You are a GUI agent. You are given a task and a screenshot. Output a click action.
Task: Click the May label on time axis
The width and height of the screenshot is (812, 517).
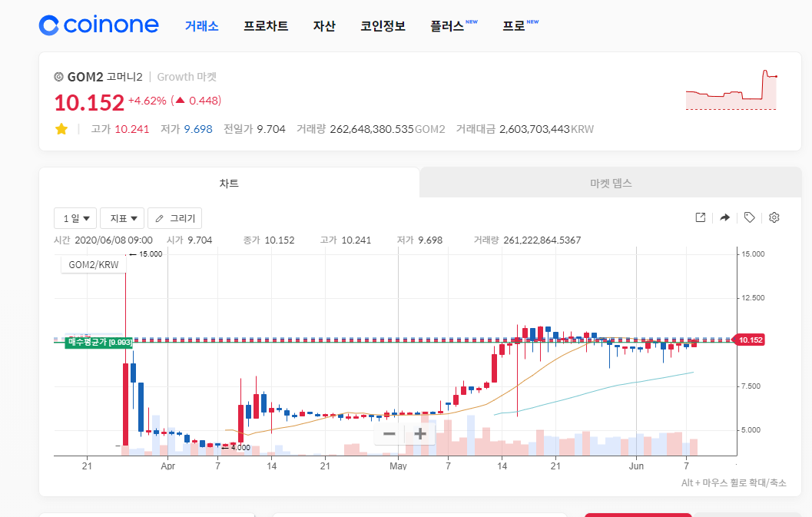(x=398, y=466)
